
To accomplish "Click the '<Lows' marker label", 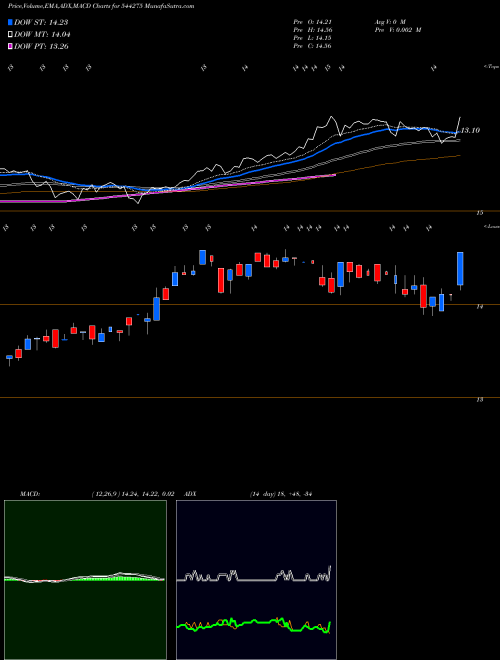I will tap(491, 226).
